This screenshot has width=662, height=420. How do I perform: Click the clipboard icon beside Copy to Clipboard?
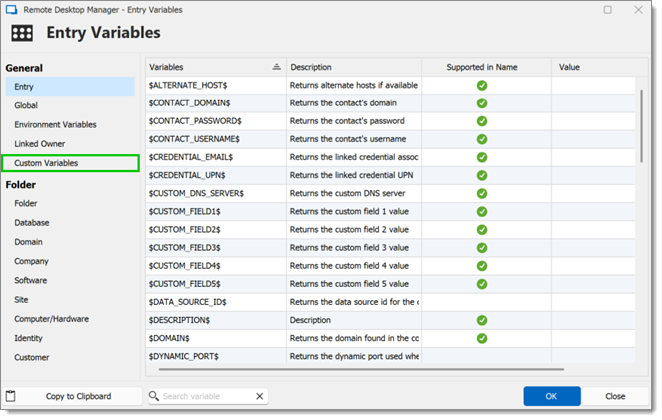pos(11,396)
